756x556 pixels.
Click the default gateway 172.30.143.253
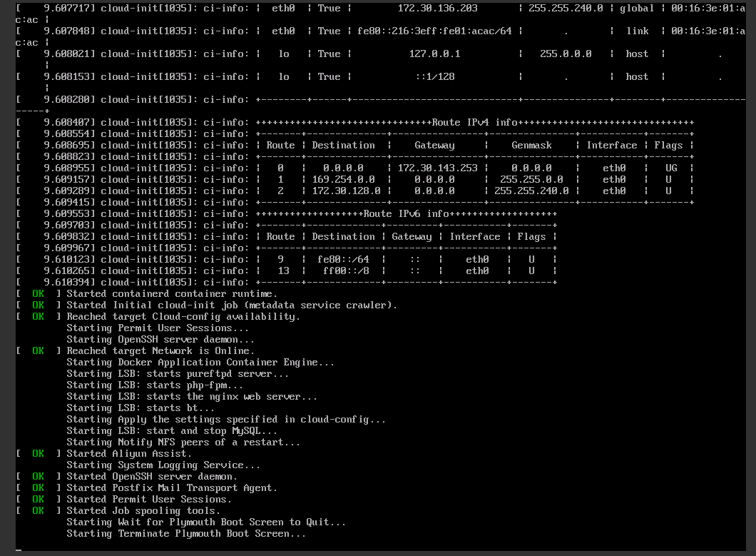pos(437,168)
